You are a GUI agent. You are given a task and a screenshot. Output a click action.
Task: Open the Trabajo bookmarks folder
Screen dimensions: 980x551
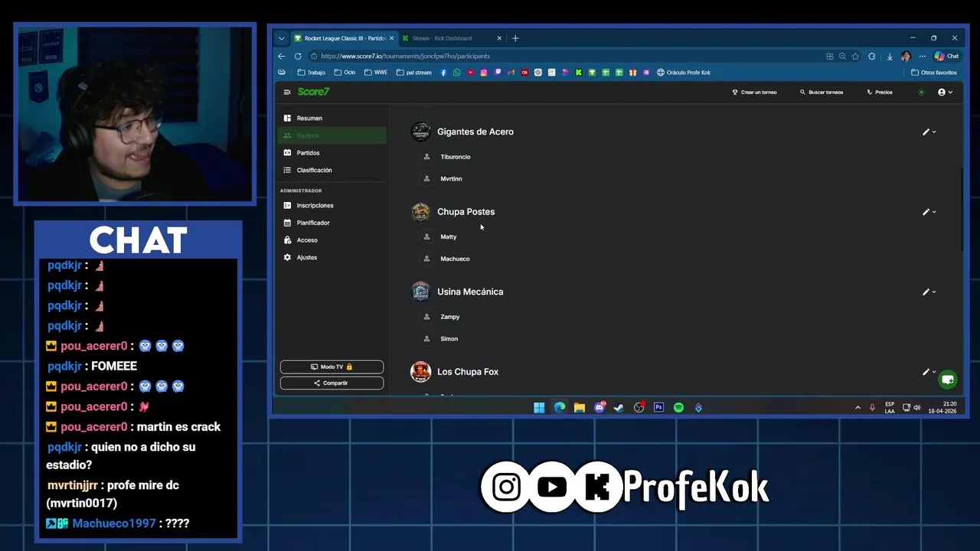(312, 73)
